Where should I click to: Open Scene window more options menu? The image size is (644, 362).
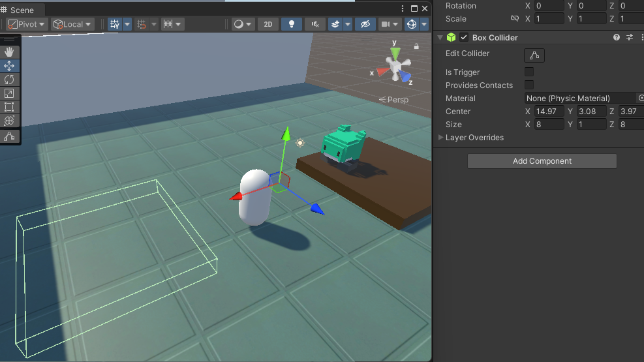pyautogui.click(x=403, y=8)
